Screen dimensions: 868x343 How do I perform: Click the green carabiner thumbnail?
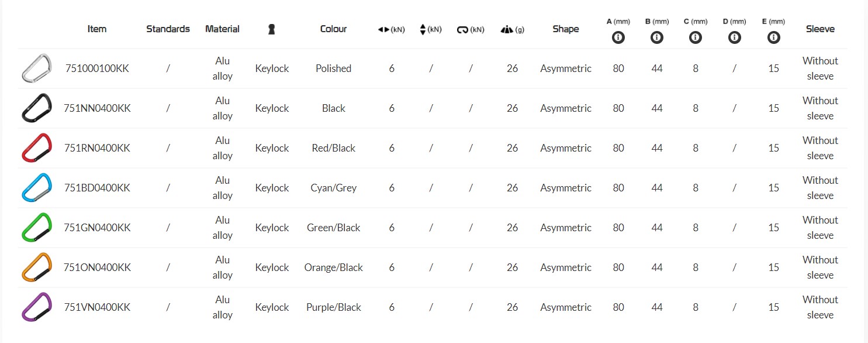(x=37, y=228)
